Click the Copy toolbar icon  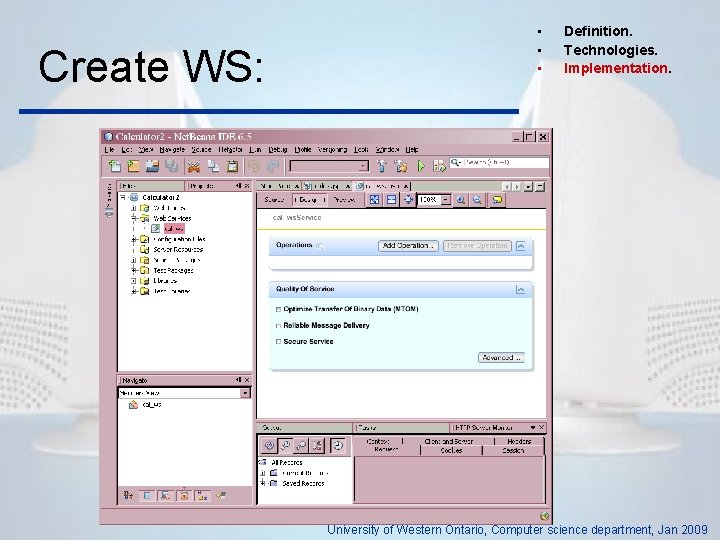[x=213, y=166]
